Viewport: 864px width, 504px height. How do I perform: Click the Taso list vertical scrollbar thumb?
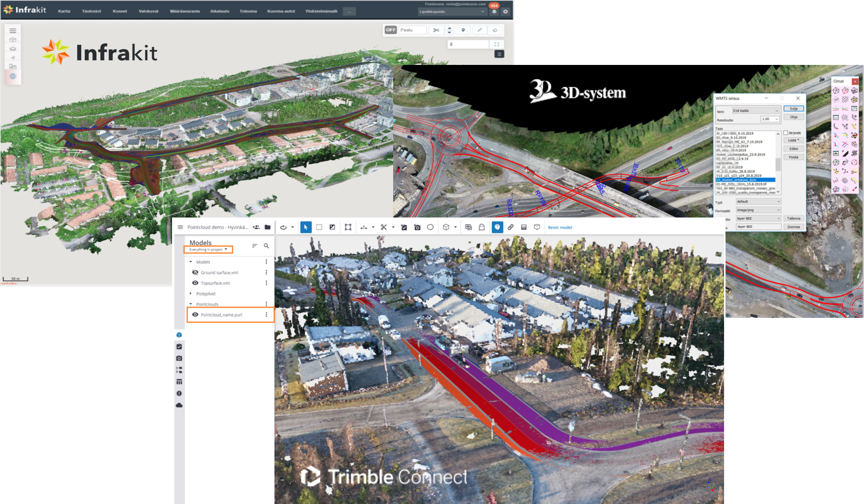(778, 164)
